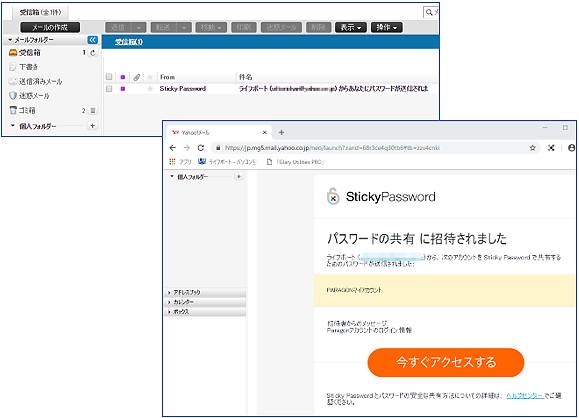Image resolution: width=579 pixels, height=418 pixels.
Task: Open the アプリ apps shortcut in the bookmarks bar
Action: pyautogui.click(x=181, y=162)
